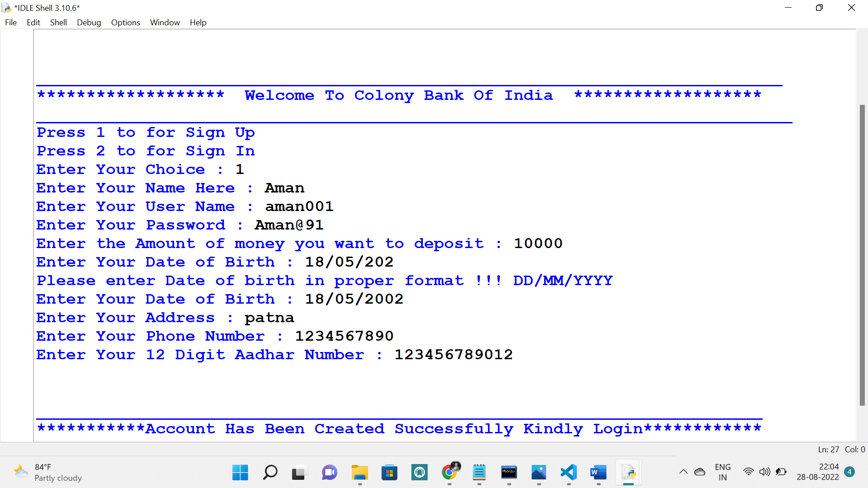
Task: Open Microsoft Word from the taskbar
Action: [x=598, y=473]
